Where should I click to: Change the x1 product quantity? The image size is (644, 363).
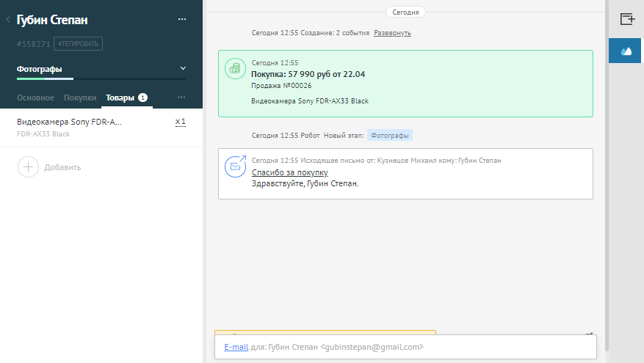(180, 122)
